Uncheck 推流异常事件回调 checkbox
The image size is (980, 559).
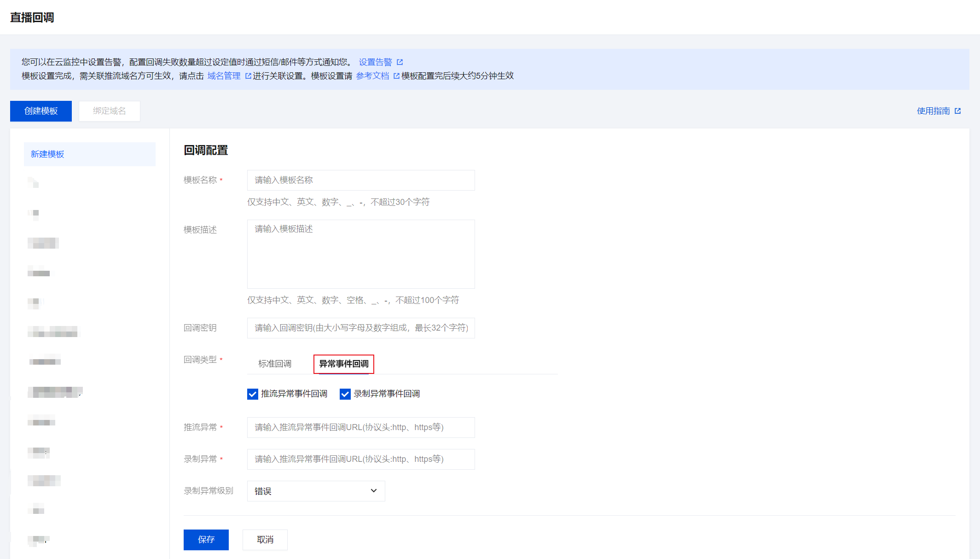(x=253, y=394)
